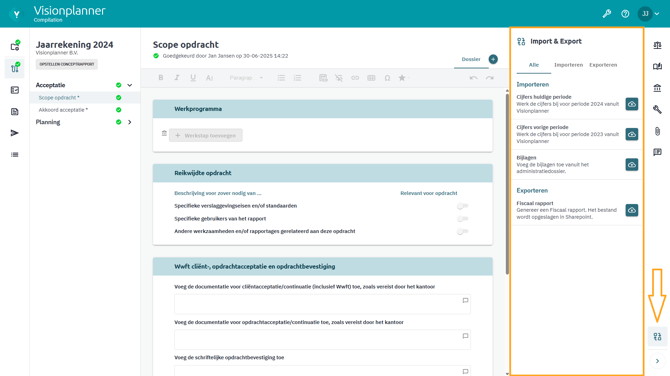Viewport: 670px width, 376px height.
Task: Export Fiscaal rapport via cloud button
Action: click(632, 210)
